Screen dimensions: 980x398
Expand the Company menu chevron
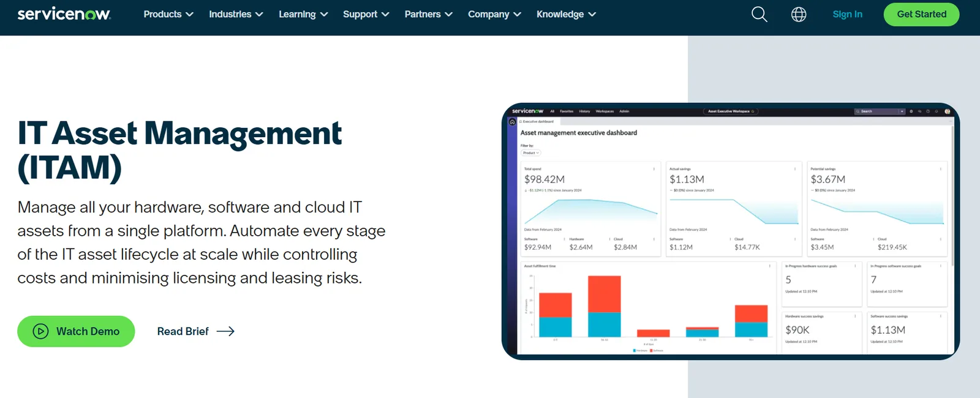tap(517, 14)
